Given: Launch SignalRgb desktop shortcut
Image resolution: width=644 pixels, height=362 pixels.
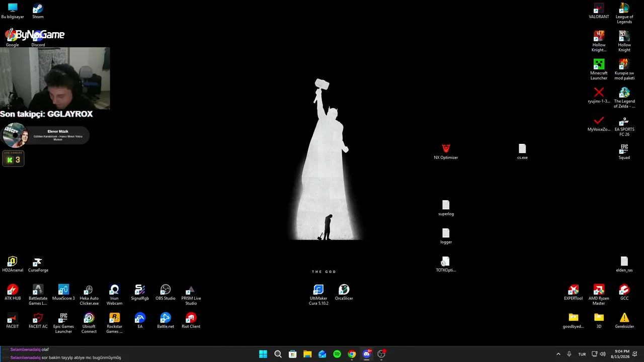Looking at the screenshot, I should 140,293.
